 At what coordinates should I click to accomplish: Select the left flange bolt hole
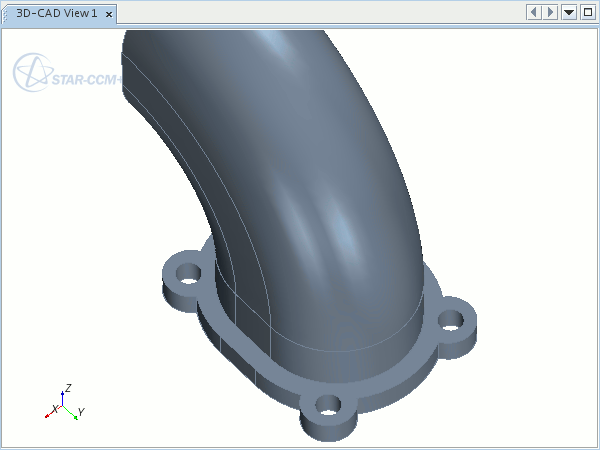[x=186, y=272]
